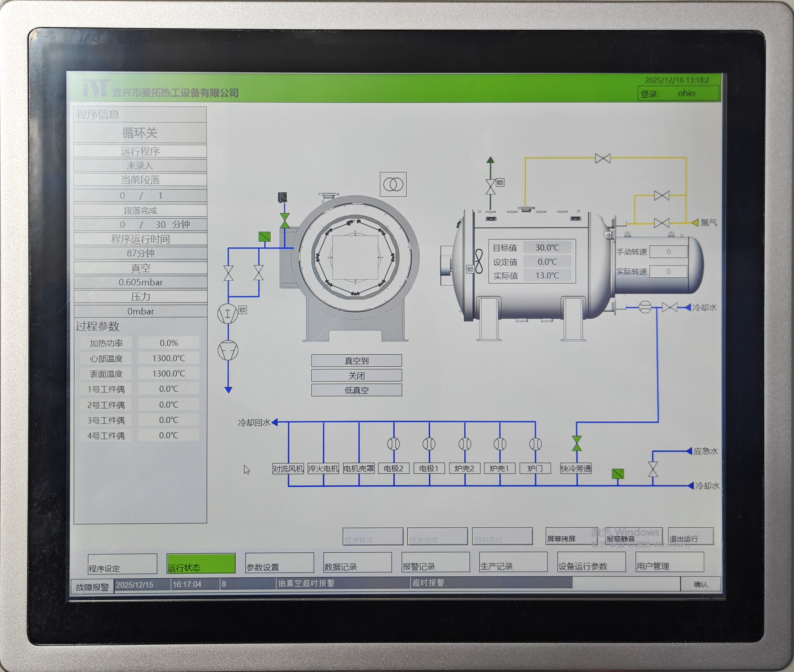
Task: Click the valve on the 应急水 line
Action: tap(653, 469)
